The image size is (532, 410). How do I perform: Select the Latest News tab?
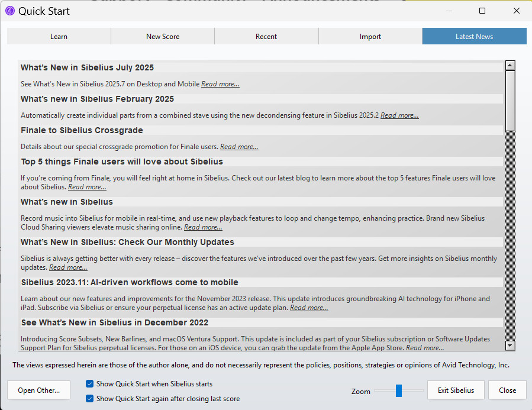475,36
